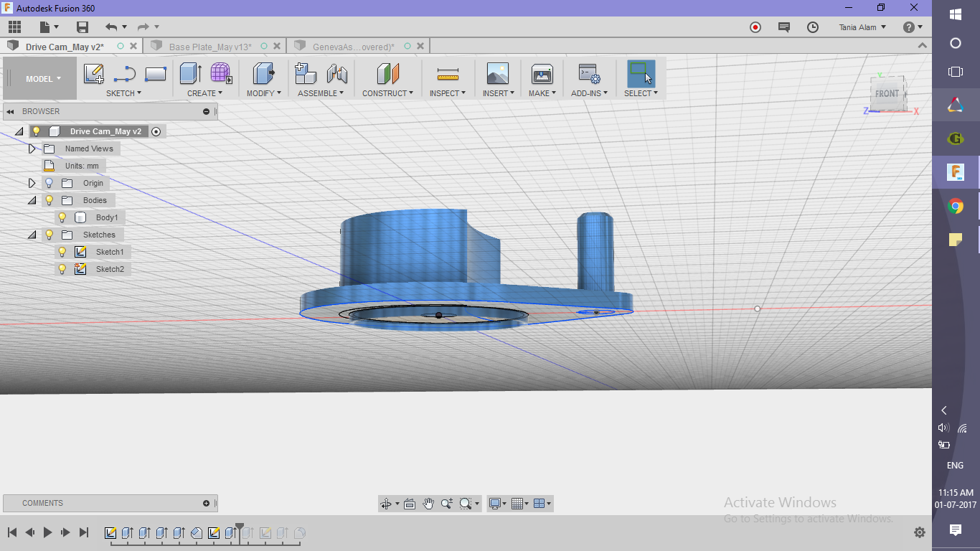
Task: Click the timeline history marker
Action: coord(240,532)
